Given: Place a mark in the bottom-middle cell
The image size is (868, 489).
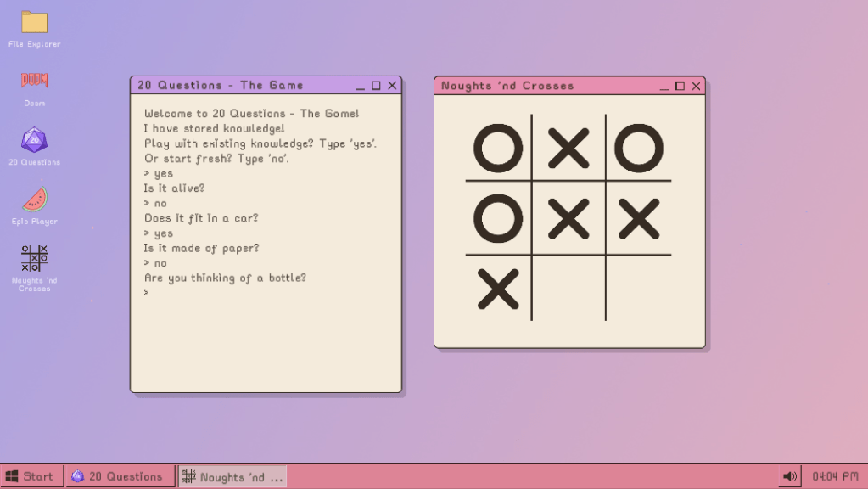Looking at the screenshot, I should point(568,289).
